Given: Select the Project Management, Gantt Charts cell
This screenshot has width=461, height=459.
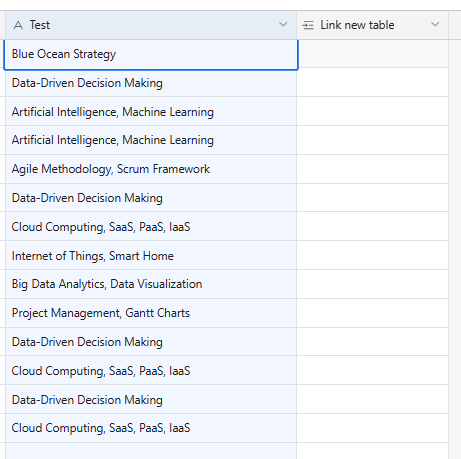Looking at the screenshot, I should (x=151, y=313).
